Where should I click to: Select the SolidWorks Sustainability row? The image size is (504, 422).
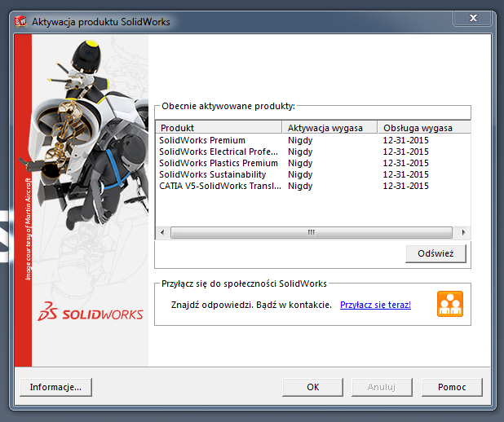coord(212,174)
